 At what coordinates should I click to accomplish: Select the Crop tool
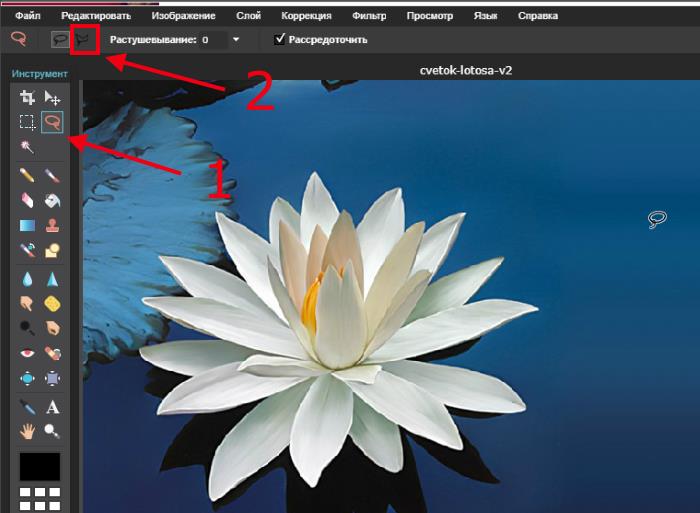(27, 97)
